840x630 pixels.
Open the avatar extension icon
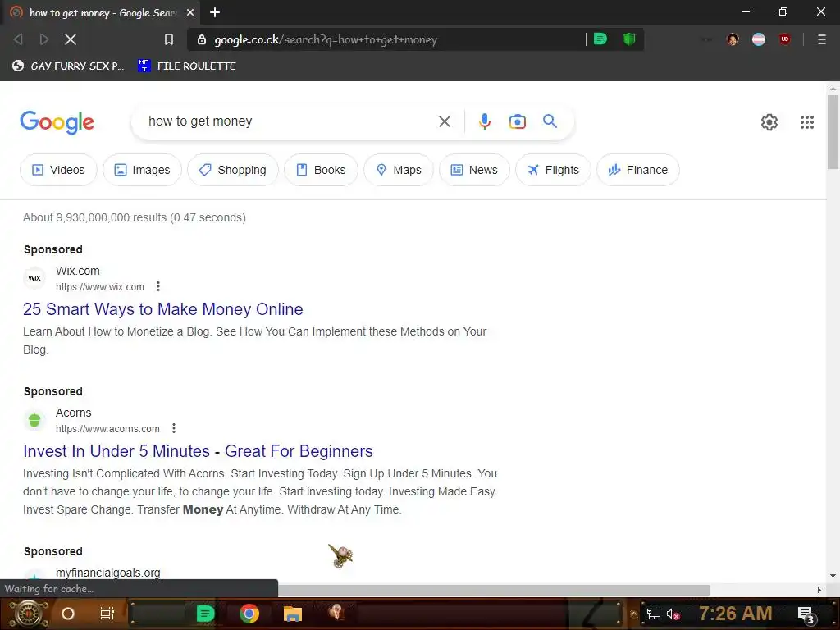pyautogui.click(x=733, y=39)
